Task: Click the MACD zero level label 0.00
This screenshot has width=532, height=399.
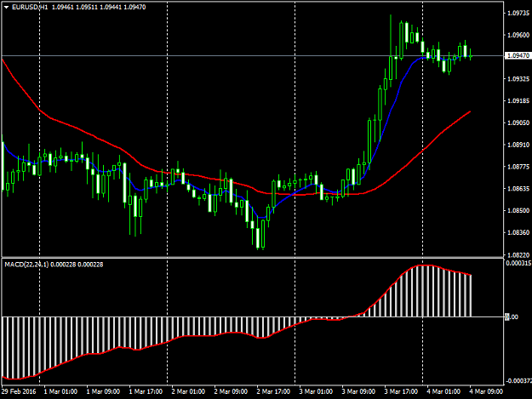Action: [x=512, y=317]
